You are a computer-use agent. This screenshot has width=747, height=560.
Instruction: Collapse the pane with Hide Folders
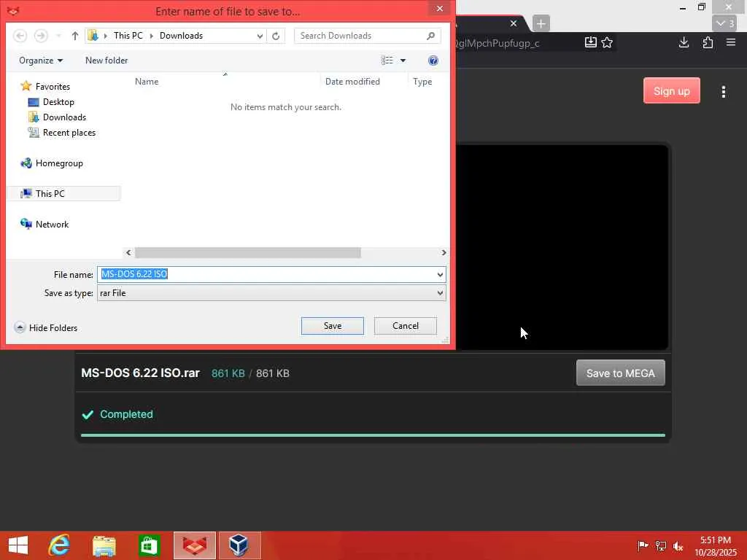(46, 327)
